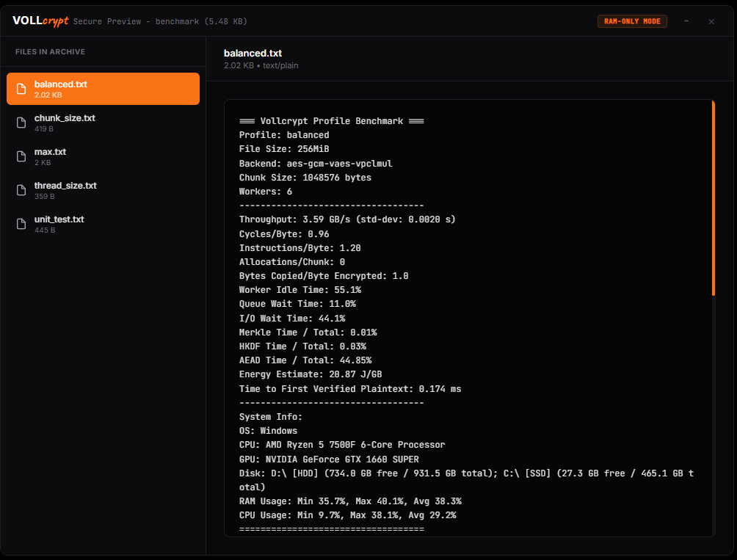This screenshot has width=737, height=560.
Task: Click the 'CPU: AMD Ryzen 5 7500F' line
Action: pyautogui.click(x=342, y=445)
